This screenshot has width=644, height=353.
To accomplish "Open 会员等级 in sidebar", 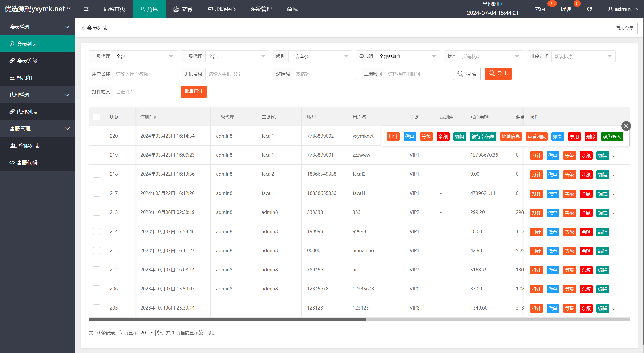I will [27, 61].
